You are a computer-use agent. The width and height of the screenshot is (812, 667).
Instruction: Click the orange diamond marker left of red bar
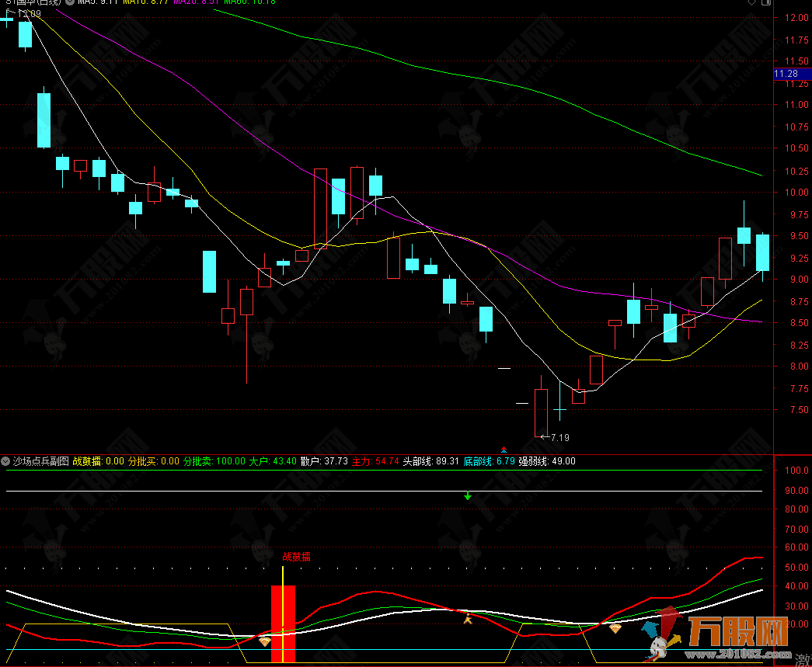coord(265,641)
